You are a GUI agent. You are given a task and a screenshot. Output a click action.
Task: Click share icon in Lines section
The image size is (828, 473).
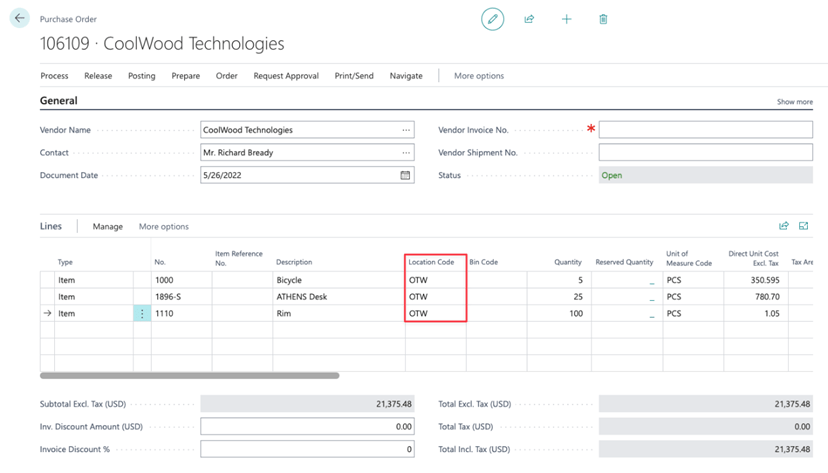(x=784, y=226)
